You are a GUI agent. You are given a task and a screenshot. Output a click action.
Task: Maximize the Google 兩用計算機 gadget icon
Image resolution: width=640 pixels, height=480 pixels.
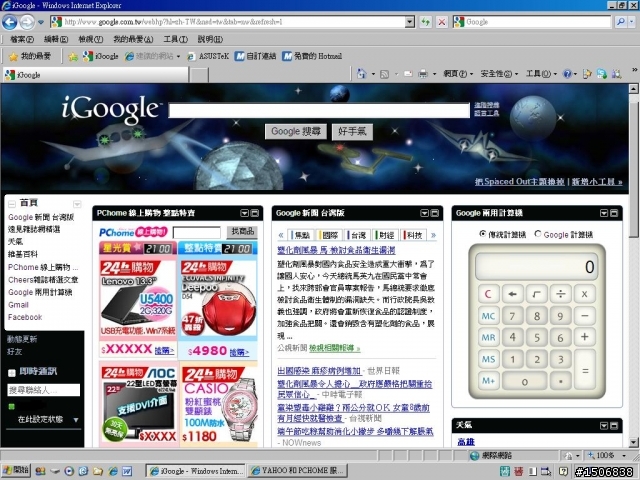tap(614, 213)
